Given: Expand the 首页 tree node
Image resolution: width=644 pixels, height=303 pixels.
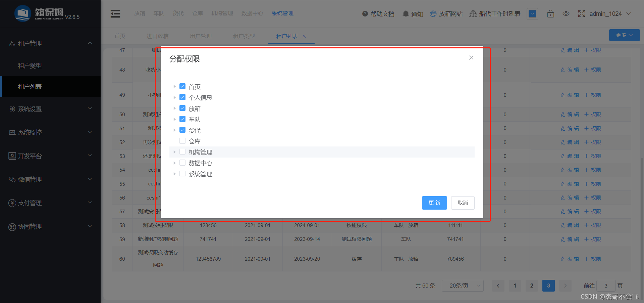Looking at the screenshot, I should click(174, 86).
